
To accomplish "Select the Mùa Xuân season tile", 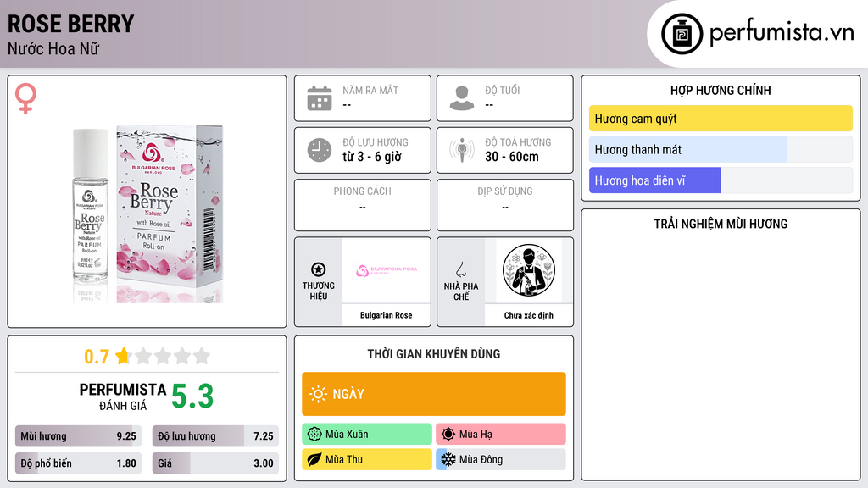I will coord(367,435).
